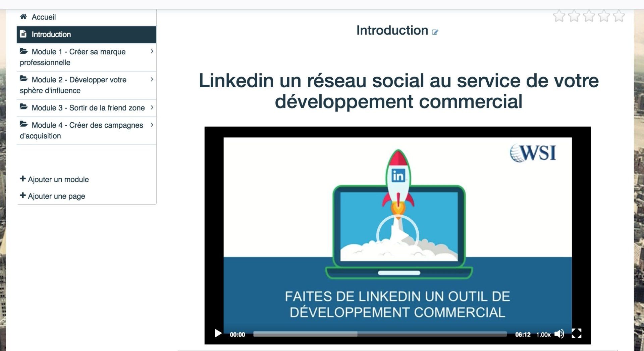Viewport: 644px width, 351px height.
Task: Expand Module 1 chevron arrow
Action: [152, 51]
